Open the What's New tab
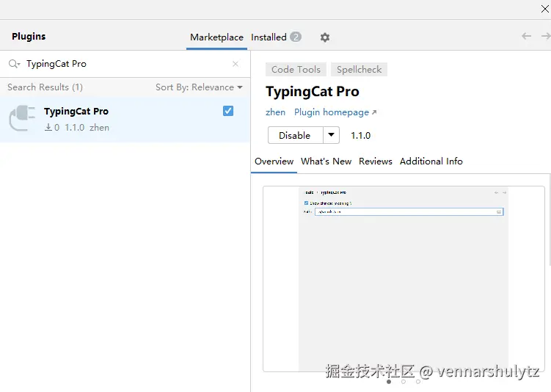The height and width of the screenshot is (392, 551). tap(326, 161)
